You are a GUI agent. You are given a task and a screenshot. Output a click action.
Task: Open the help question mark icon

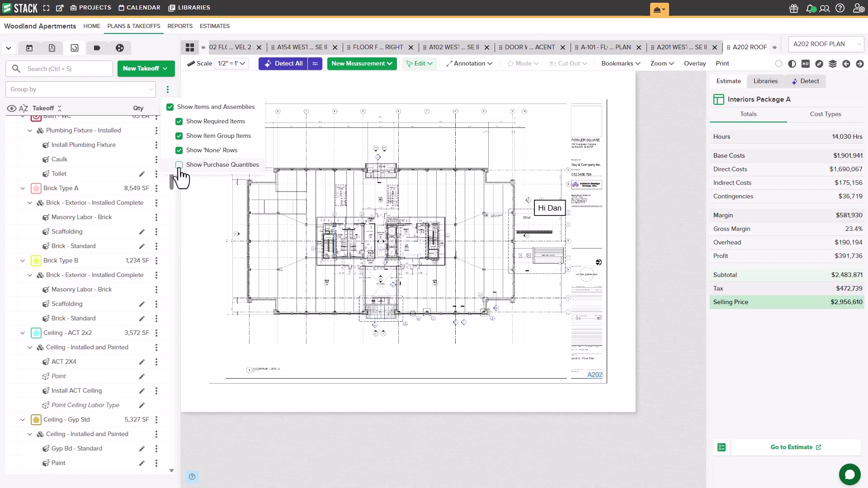(x=840, y=8)
